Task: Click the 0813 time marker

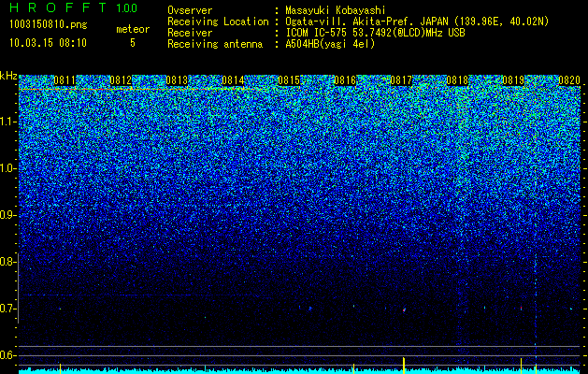Action: click(177, 80)
